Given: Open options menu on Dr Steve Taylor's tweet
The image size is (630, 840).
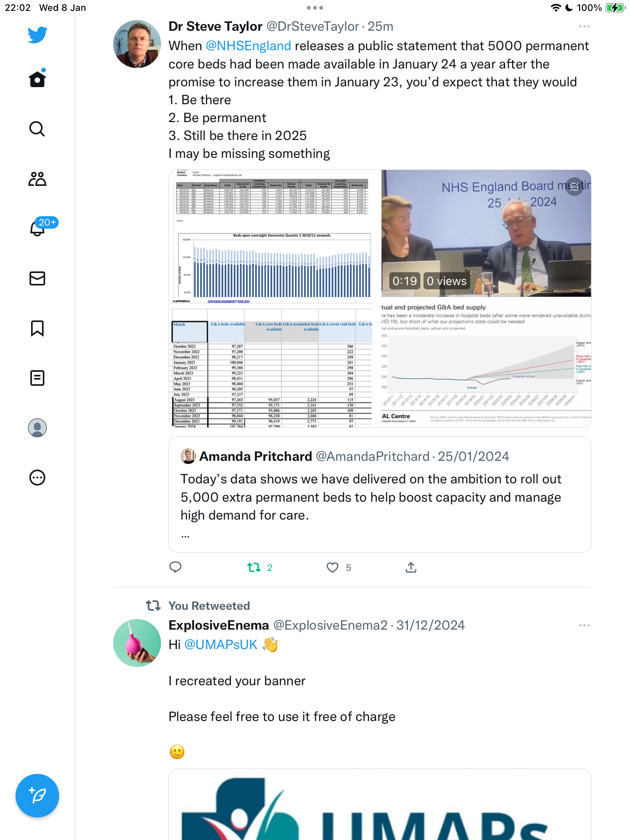Looking at the screenshot, I should coord(584,26).
